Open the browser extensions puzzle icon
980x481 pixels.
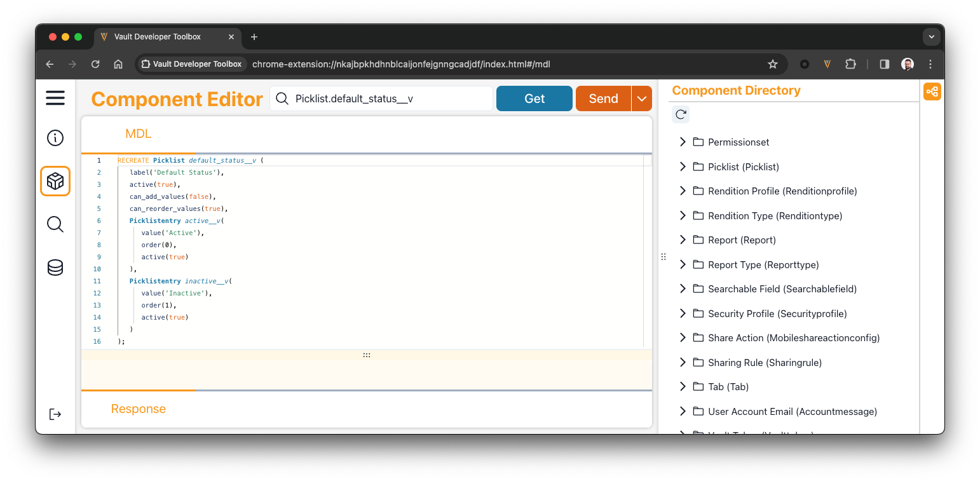(x=850, y=64)
